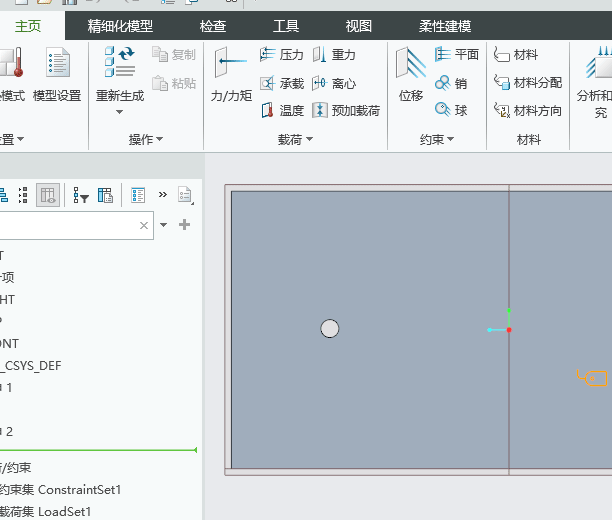Open the 精细化模型 ribbon tab
612x520 pixels.
pyautogui.click(x=120, y=26)
